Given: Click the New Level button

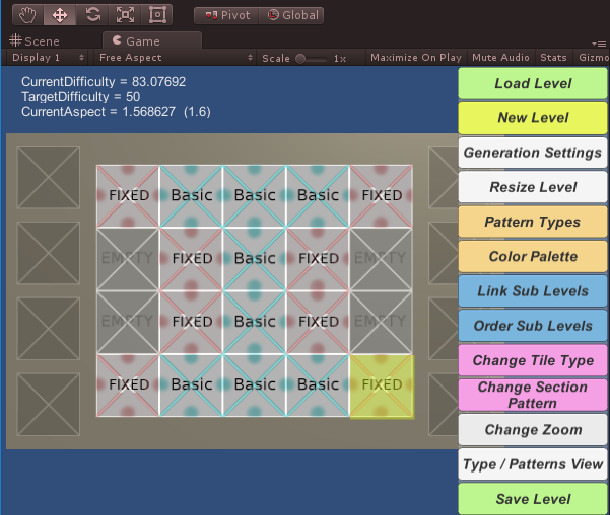Looking at the screenshot, I should (x=533, y=118).
